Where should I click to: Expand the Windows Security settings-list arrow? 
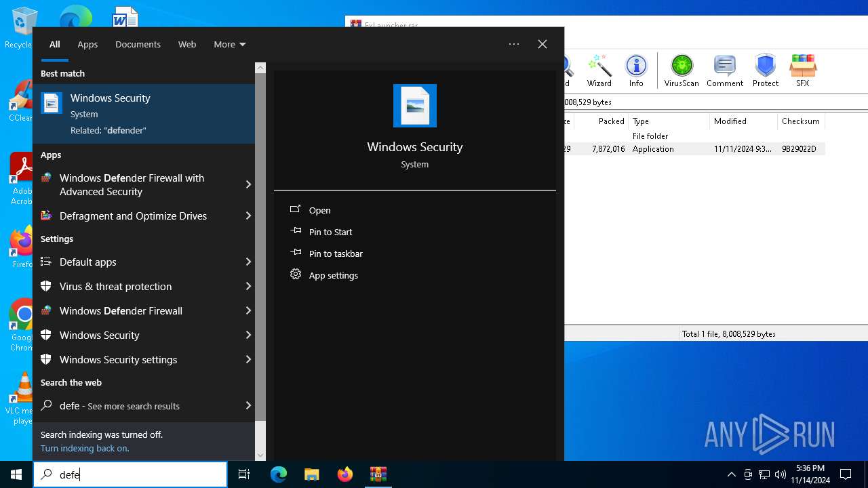[248, 335]
